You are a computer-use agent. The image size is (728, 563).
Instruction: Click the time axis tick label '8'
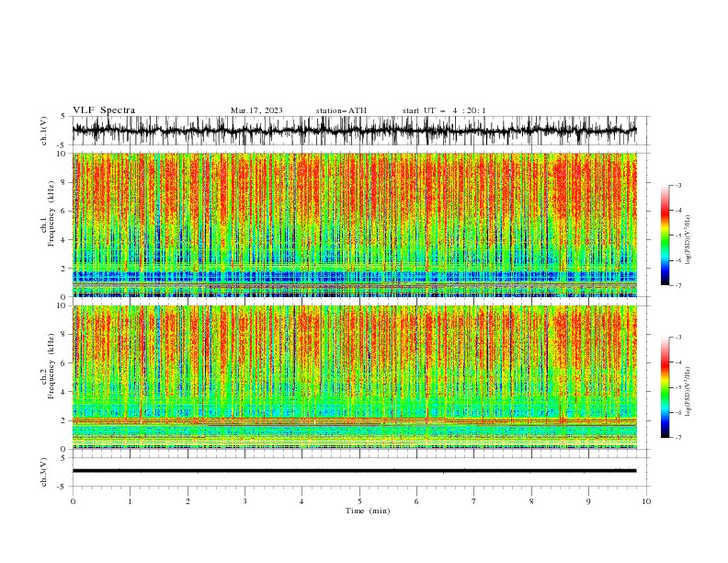[531, 501]
